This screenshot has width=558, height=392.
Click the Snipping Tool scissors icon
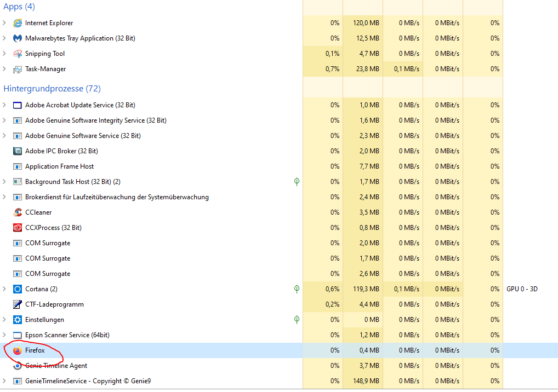click(18, 54)
